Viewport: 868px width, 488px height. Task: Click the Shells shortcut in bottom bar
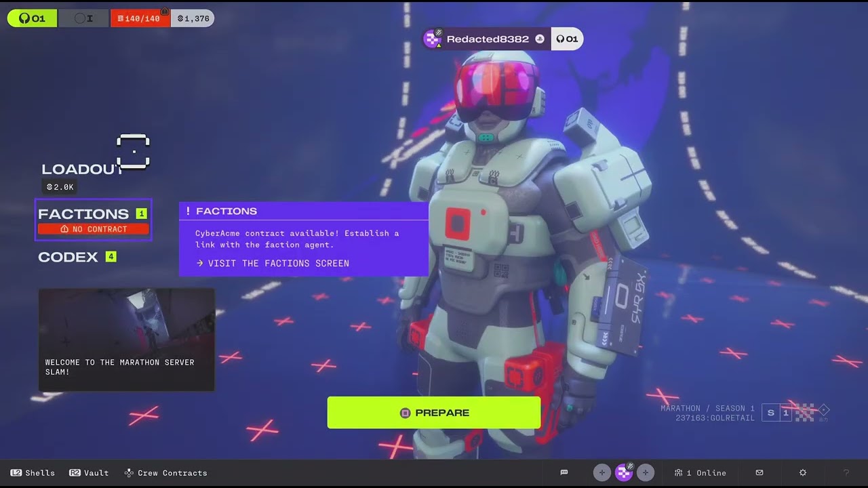click(x=33, y=473)
